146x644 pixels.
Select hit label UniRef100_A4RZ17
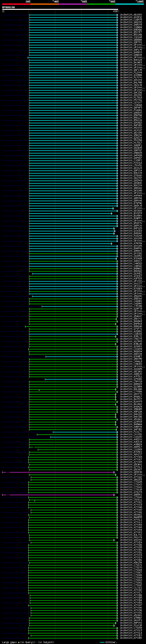click(x=131, y=261)
